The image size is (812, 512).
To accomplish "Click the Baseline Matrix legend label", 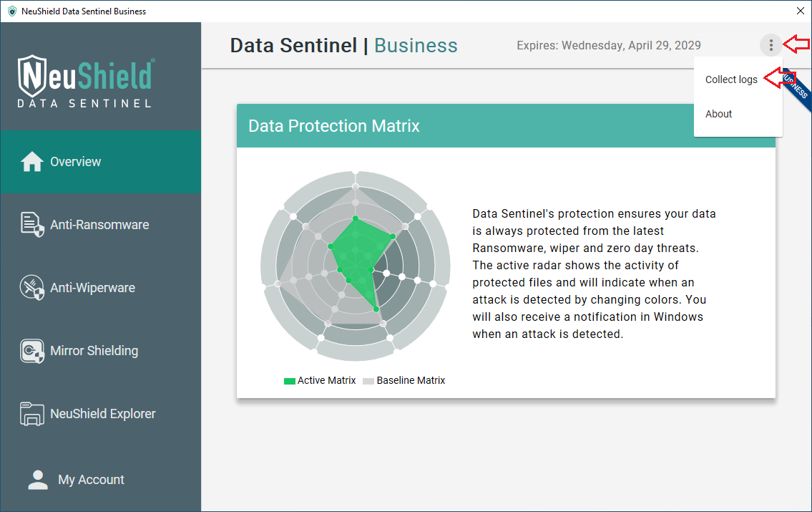I will [411, 380].
